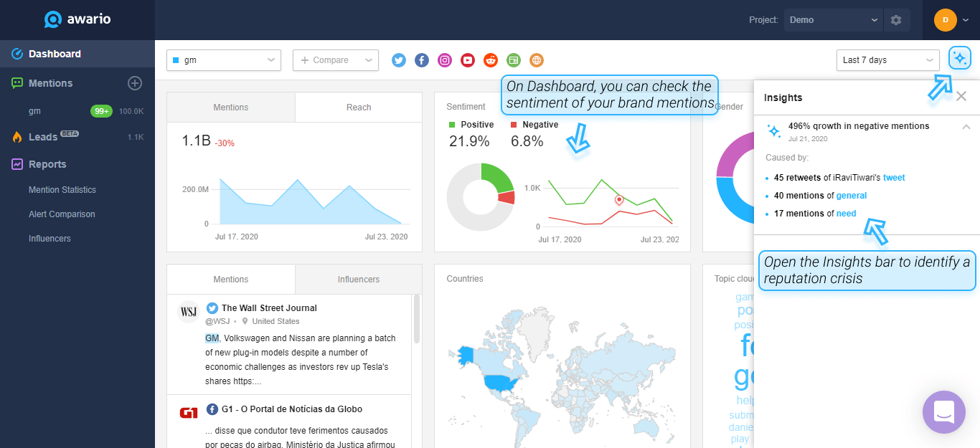Open the gm alert dropdown
The width and height of the screenshot is (980, 448).
(224, 60)
